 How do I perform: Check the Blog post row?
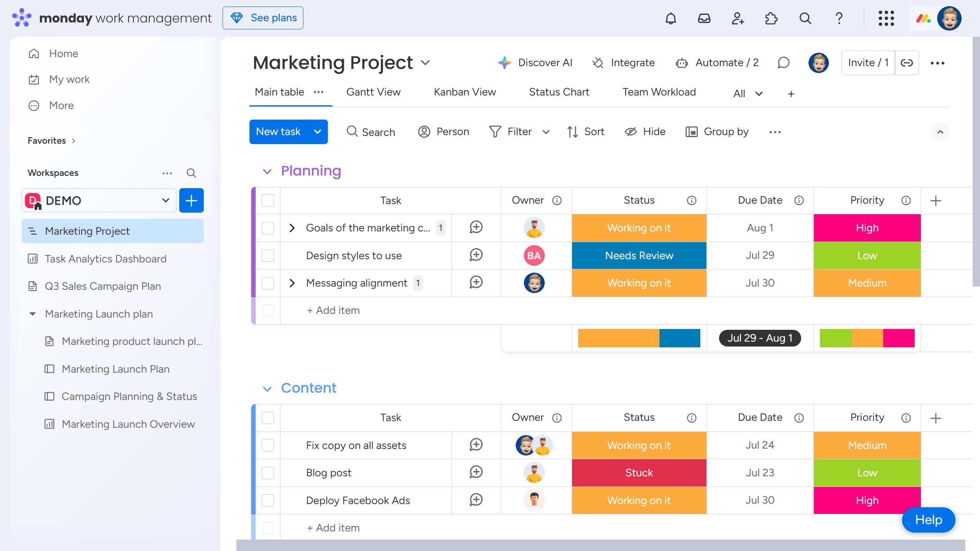[x=268, y=473]
